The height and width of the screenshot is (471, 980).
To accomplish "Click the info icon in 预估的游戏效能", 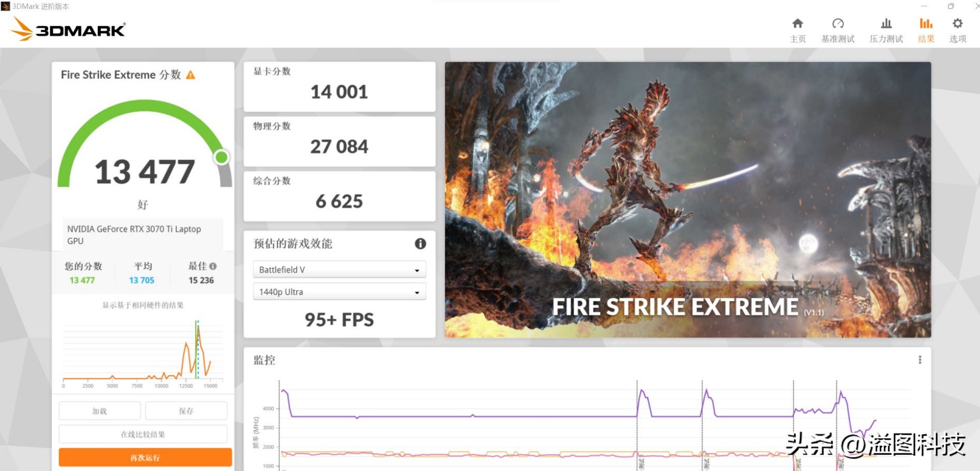I will [420, 243].
